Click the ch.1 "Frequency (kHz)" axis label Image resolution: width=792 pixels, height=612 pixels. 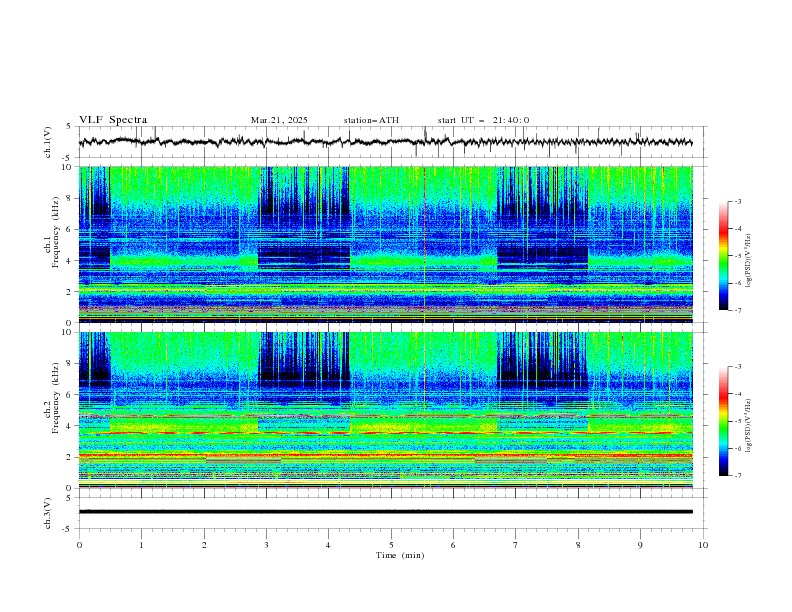[x=56, y=233]
